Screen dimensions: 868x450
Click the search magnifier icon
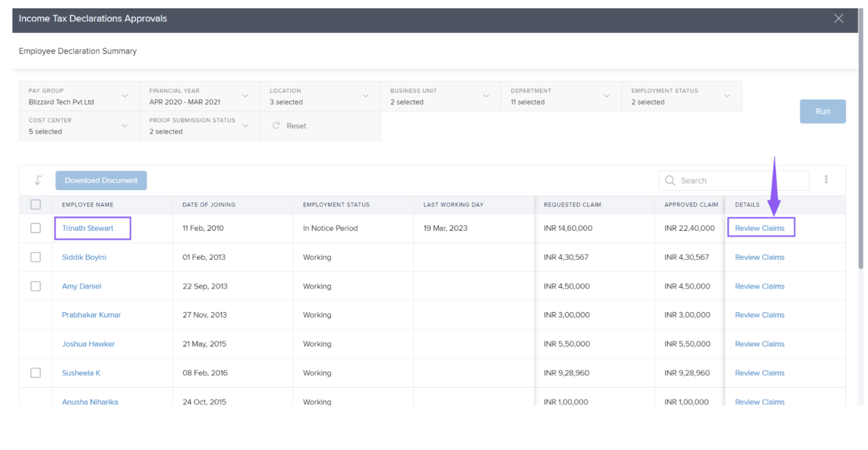pos(670,181)
